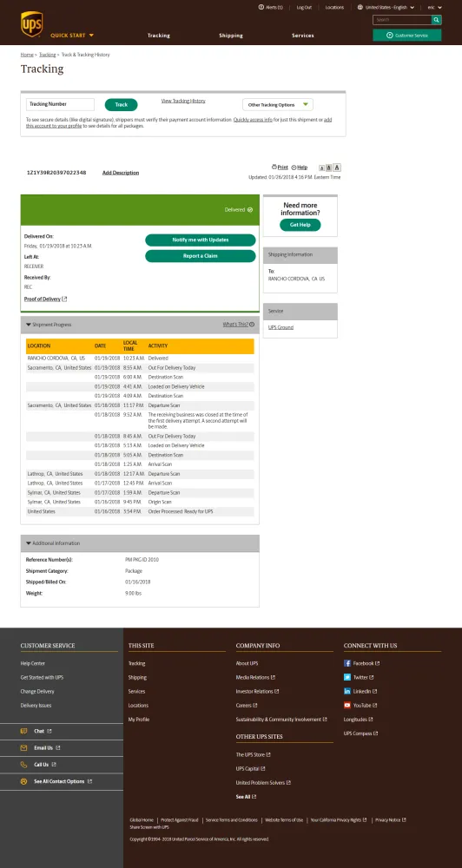Click Share Screen with UPS link
The image size is (462, 868).
click(149, 827)
